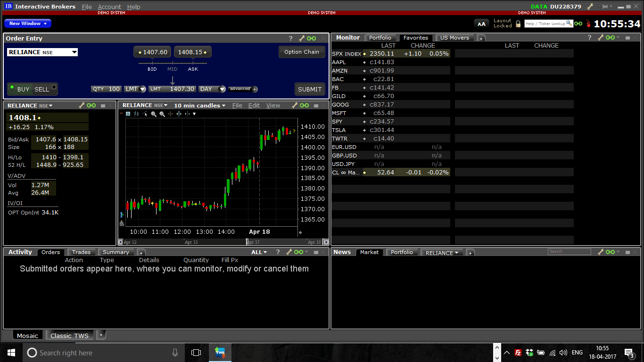The width and height of the screenshot is (644, 362).
Task: Switch to Summary tab in Activity
Action: click(116, 252)
